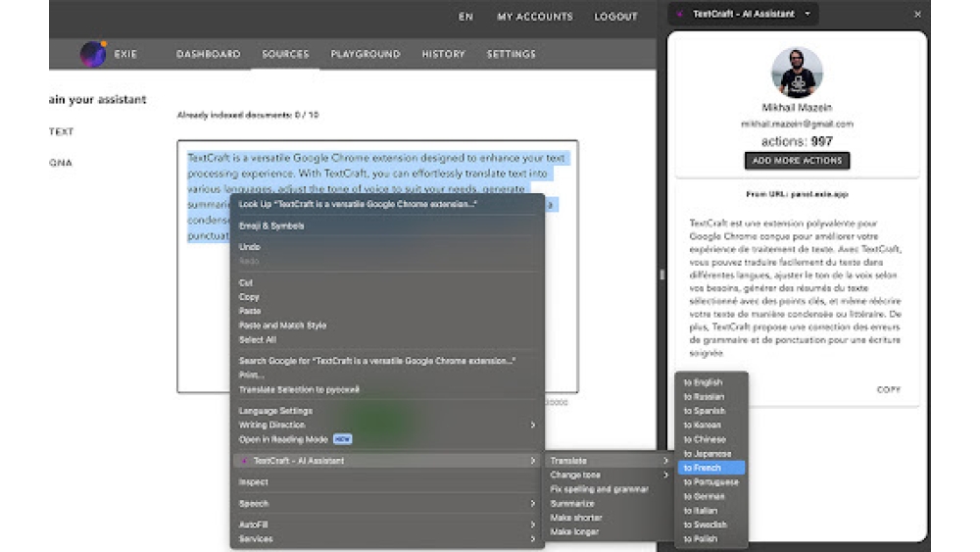Open the PLAYGROUND tab

pyautogui.click(x=365, y=54)
